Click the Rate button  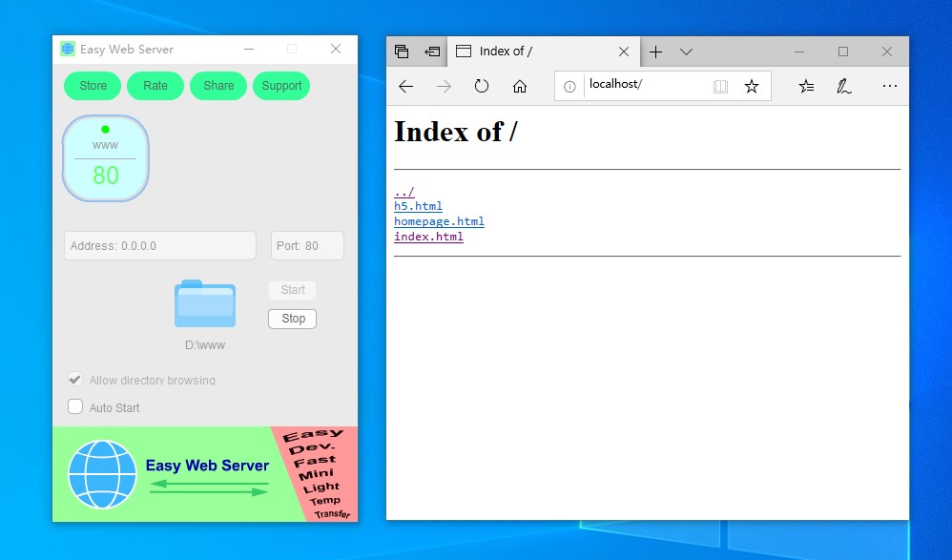click(x=155, y=86)
